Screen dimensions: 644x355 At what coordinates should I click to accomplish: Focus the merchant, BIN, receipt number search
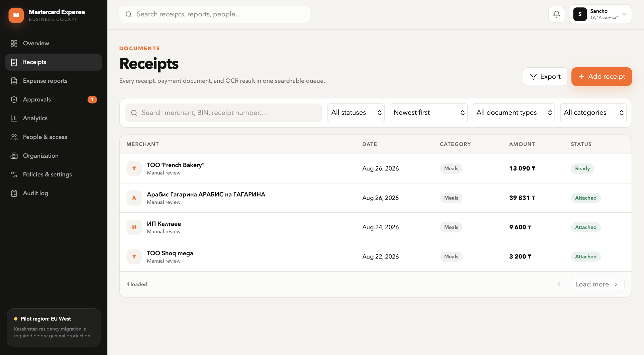pos(223,113)
